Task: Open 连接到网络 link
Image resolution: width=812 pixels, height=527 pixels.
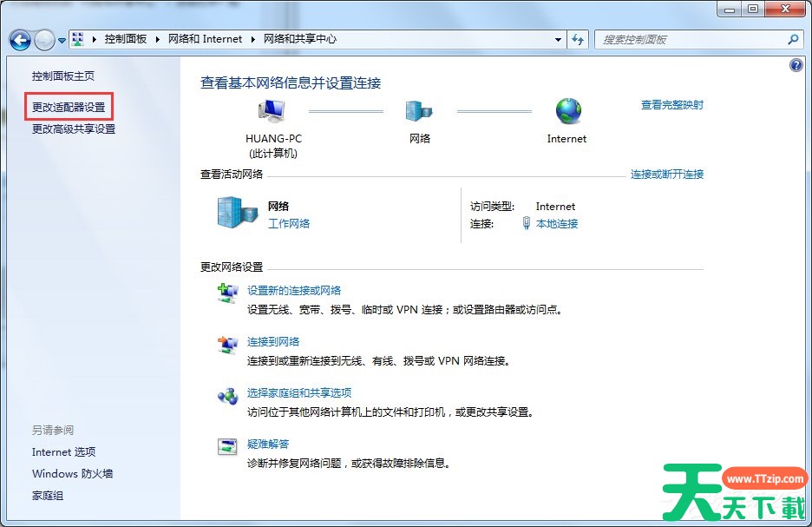Action: coord(273,342)
